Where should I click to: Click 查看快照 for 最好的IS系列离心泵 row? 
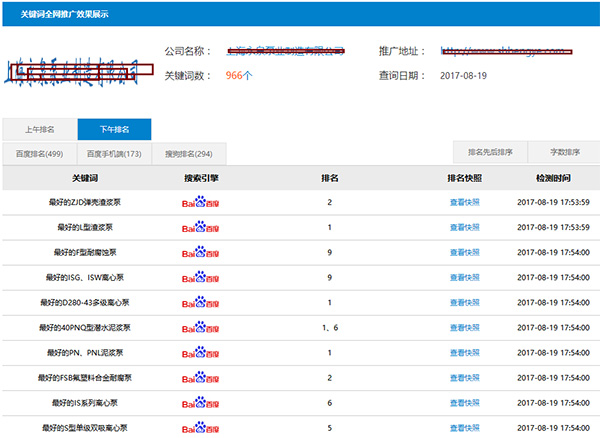(465, 403)
